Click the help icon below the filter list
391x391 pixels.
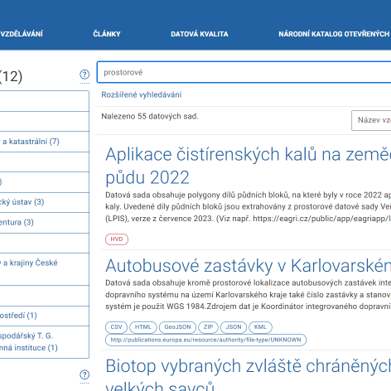tap(85, 374)
